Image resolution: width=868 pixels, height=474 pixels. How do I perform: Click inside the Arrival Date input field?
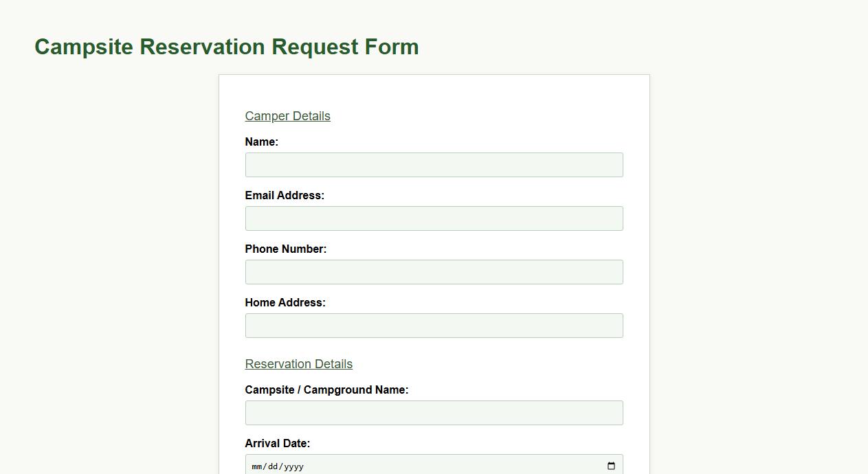click(412, 466)
